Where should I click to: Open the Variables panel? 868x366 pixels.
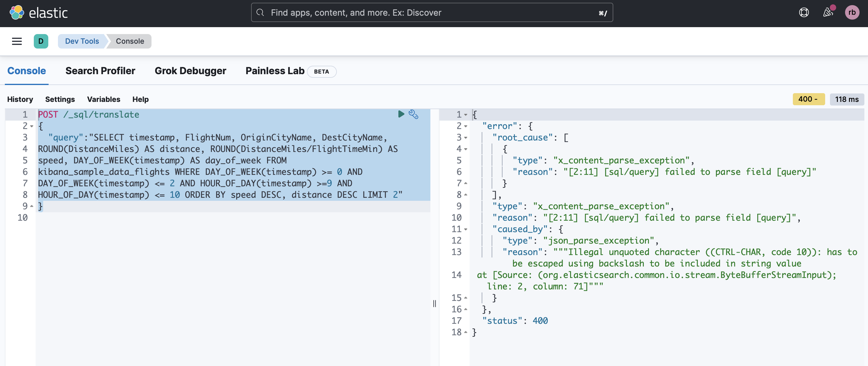pos(104,99)
